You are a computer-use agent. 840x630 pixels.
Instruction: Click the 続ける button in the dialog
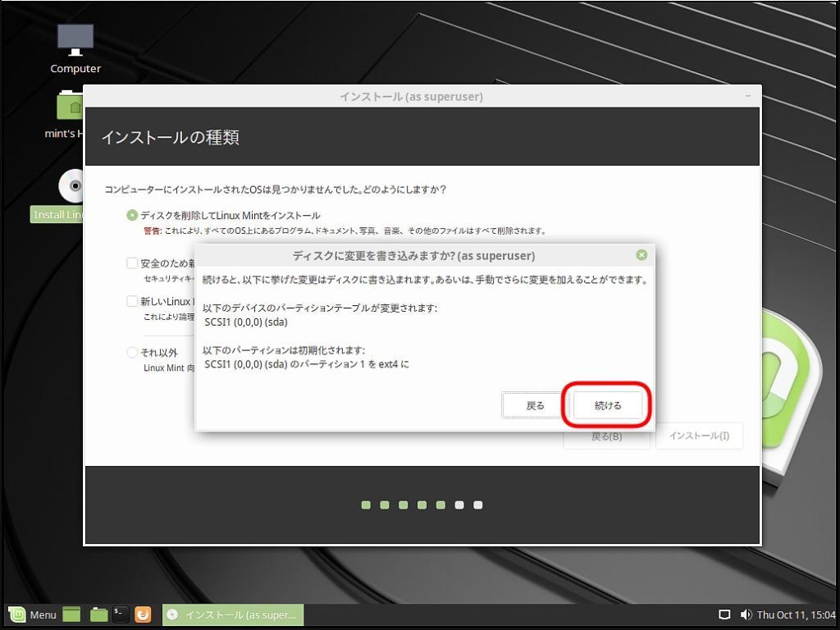[x=607, y=405]
